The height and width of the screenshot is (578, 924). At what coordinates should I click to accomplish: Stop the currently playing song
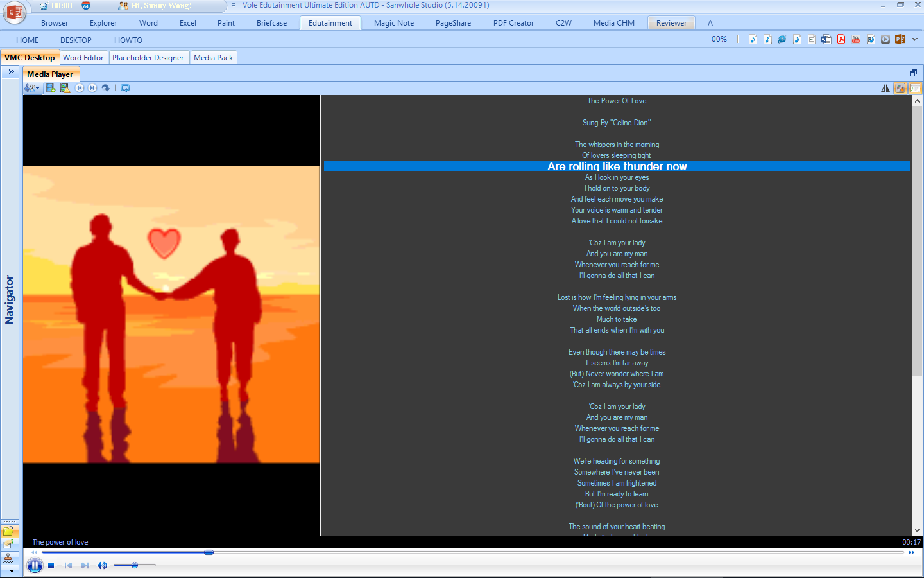(x=51, y=566)
